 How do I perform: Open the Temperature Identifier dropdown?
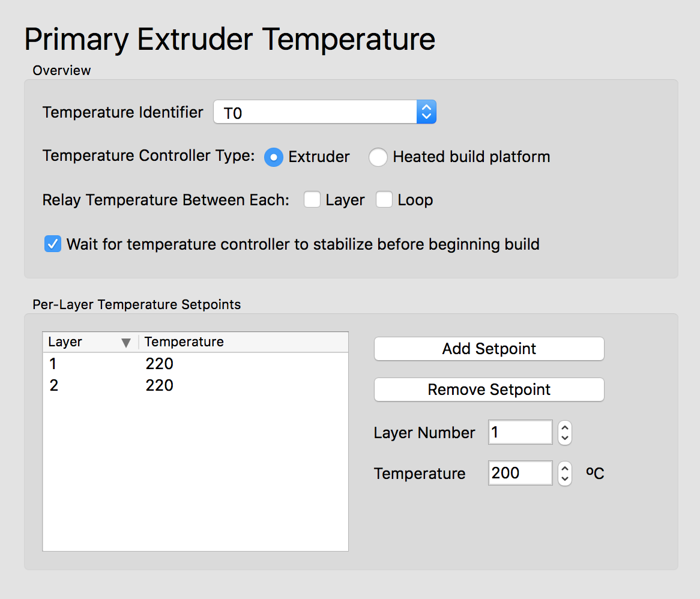[x=324, y=112]
